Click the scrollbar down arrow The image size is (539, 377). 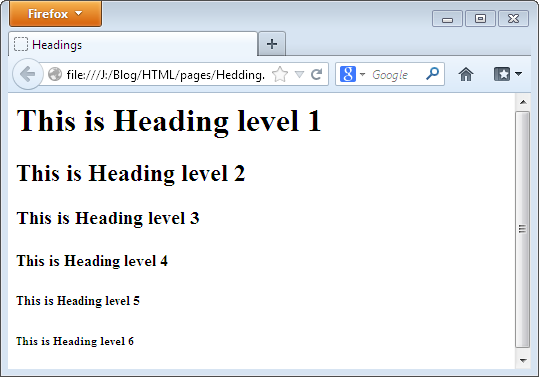click(523, 361)
